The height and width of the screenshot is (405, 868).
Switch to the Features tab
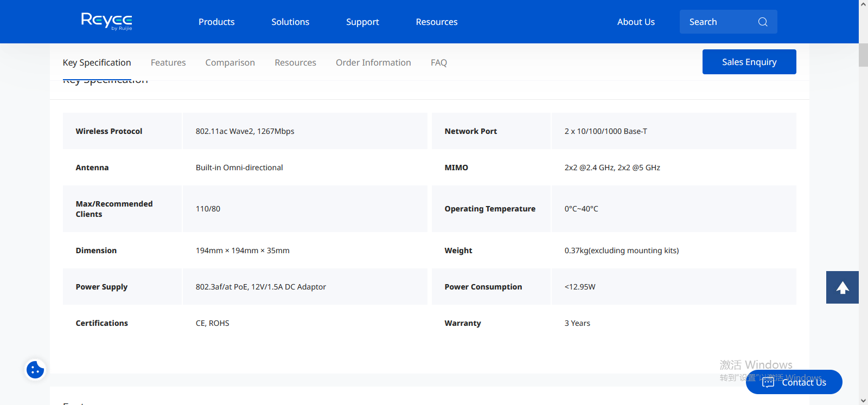coord(168,62)
